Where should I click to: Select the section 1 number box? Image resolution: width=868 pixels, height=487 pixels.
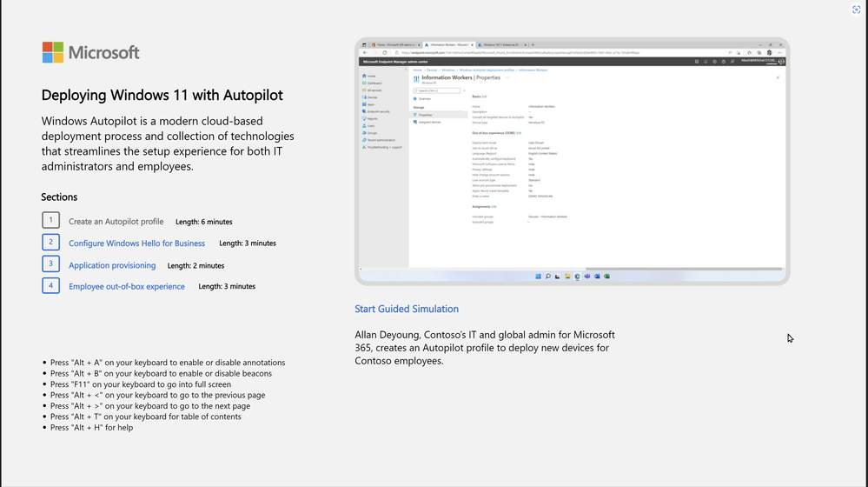[51, 220]
